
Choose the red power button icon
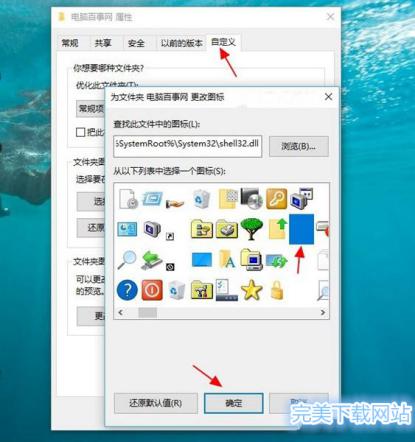152,290
